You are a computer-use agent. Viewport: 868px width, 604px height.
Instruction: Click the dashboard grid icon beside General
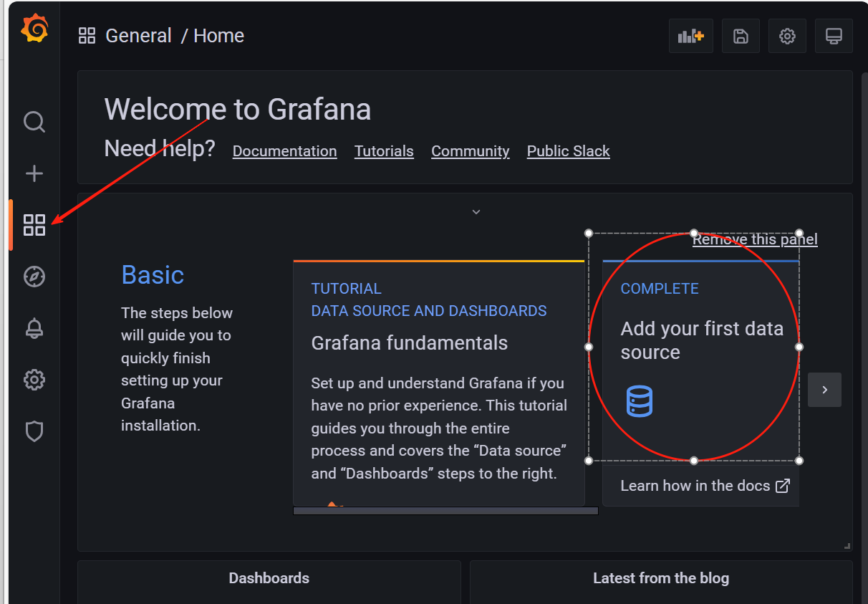87,36
